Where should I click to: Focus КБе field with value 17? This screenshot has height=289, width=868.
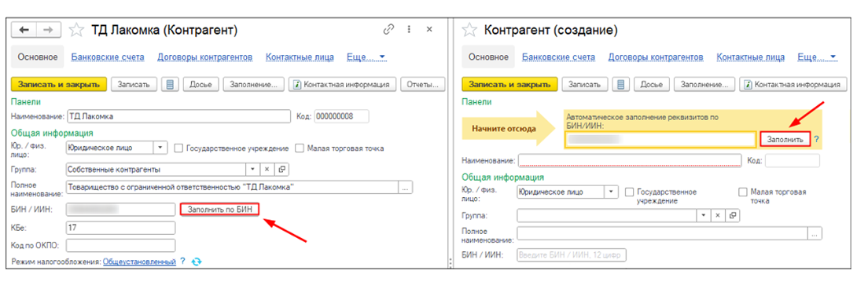click(120, 227)
